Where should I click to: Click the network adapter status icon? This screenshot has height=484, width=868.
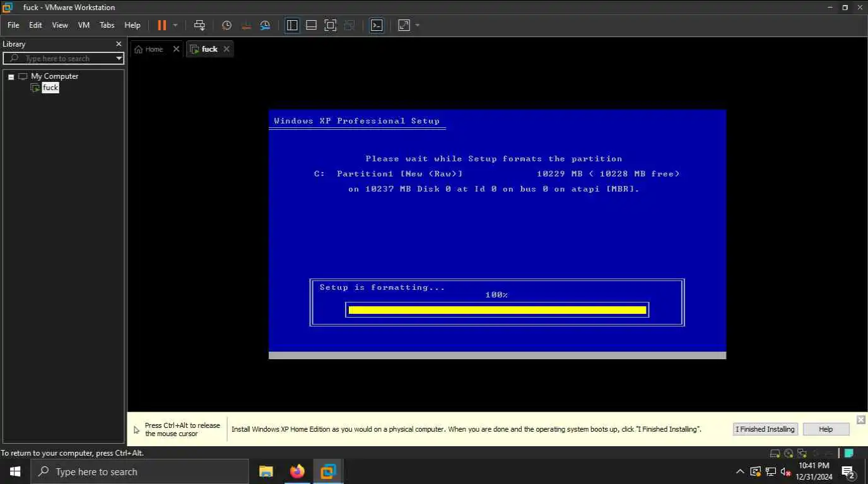point(802,453)
